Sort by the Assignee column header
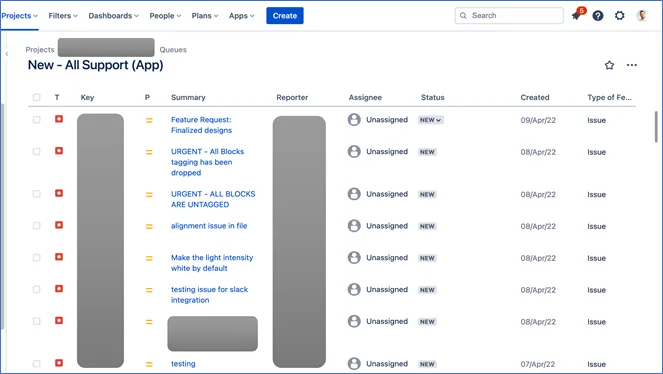663x374 pixels. (x=365, y=97)
